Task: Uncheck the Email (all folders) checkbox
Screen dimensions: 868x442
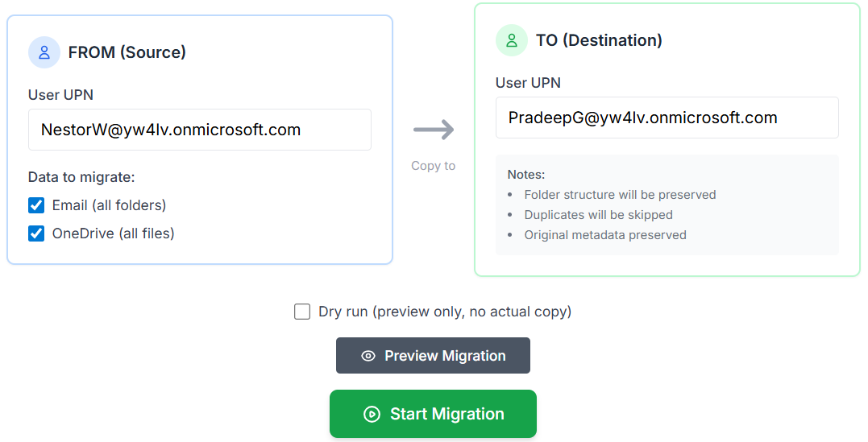Action: pyautogui.click(x=36, y=205)
